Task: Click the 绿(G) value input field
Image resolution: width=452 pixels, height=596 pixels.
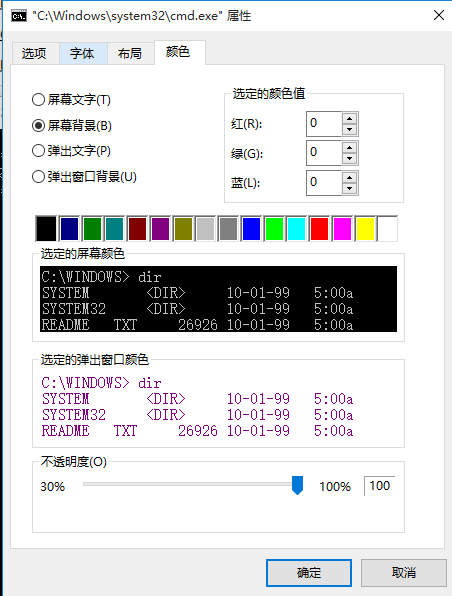Action: [x=324, y=153]
